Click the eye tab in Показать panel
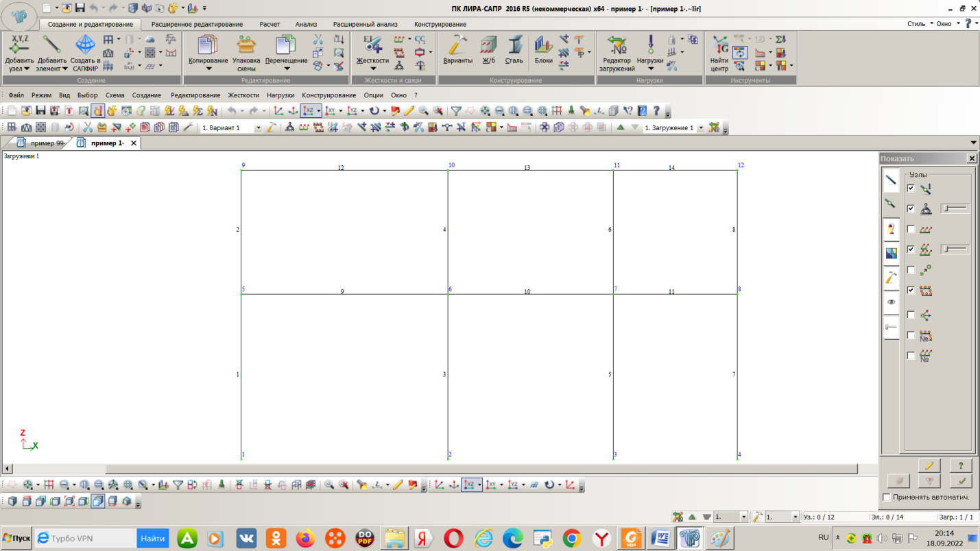This screenshot has width=980, height=551. coord(891,302)
